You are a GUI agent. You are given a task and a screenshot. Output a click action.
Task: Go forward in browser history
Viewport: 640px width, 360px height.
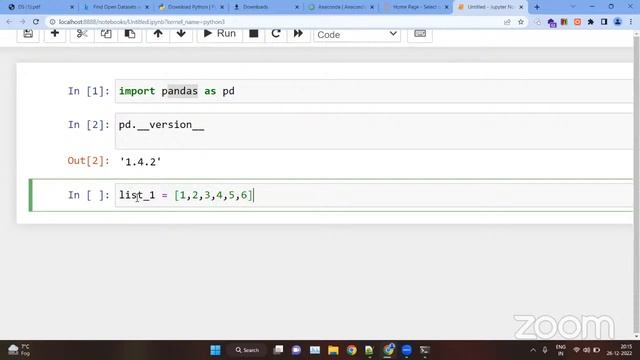(x=22, y=22)
